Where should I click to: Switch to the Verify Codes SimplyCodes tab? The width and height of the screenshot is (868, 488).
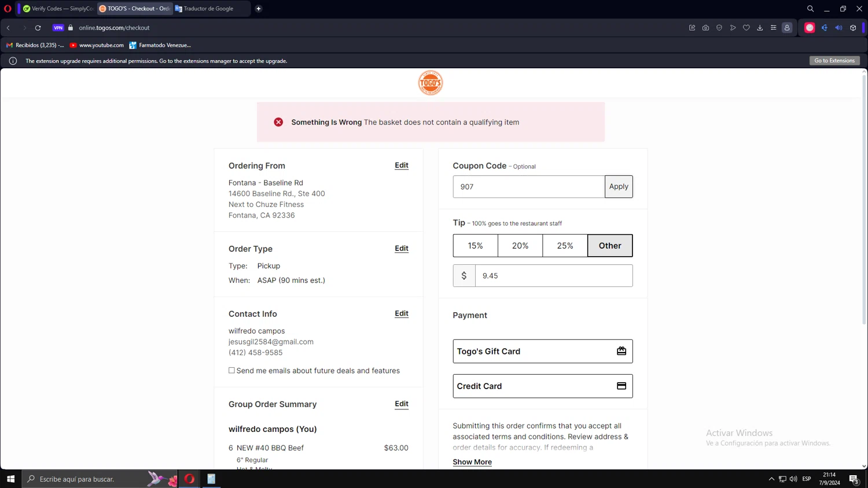tap(58, 9)
